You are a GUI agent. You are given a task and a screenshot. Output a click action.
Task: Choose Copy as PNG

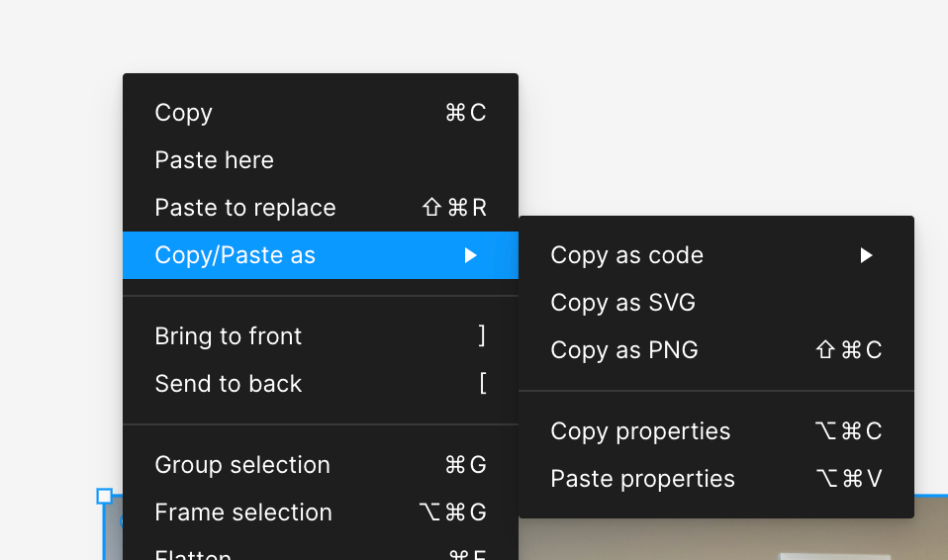[624, 350]
